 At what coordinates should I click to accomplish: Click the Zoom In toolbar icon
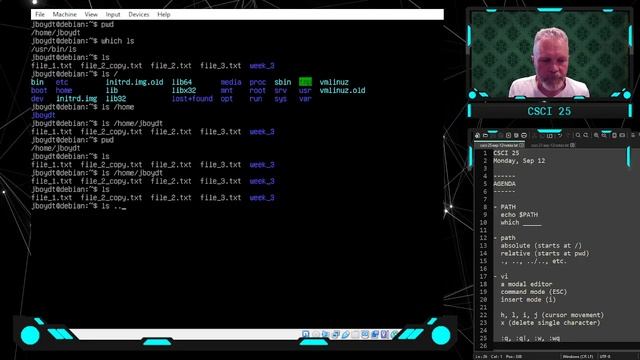click(x=596, y=135)
